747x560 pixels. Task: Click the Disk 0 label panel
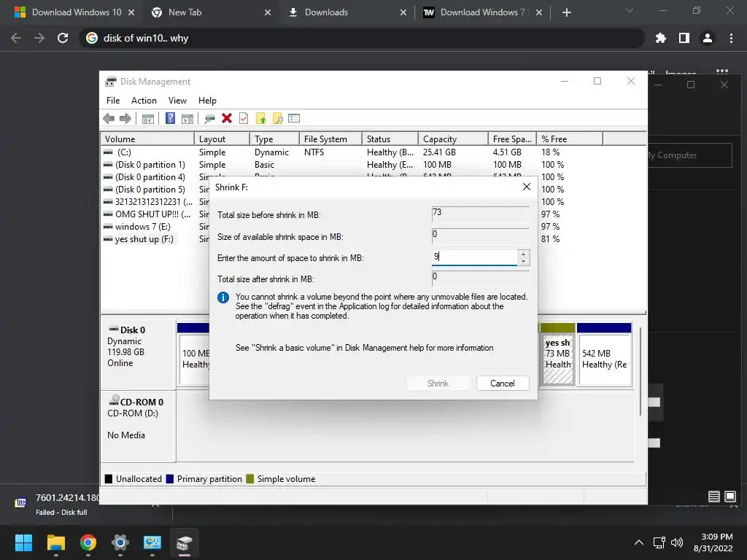coord(138,354)
